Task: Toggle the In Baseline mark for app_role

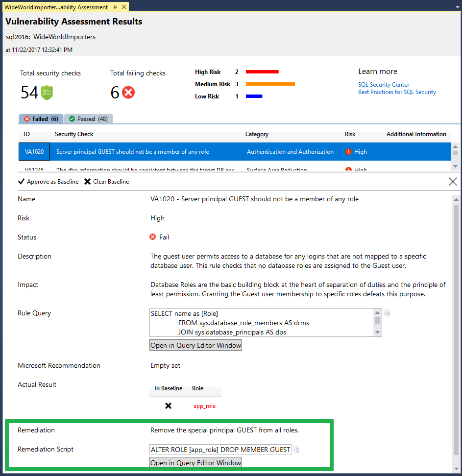Action: point(168,406)
